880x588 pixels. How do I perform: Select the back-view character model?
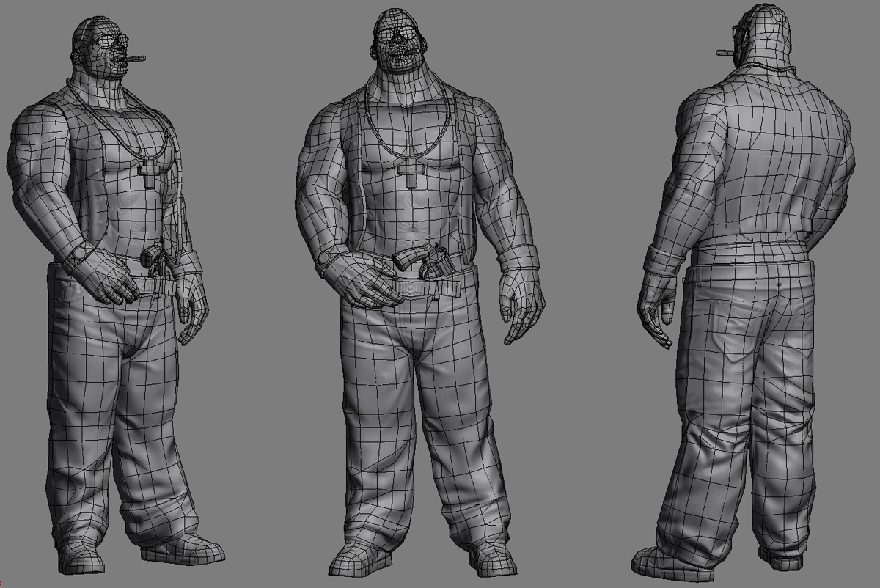744,293
